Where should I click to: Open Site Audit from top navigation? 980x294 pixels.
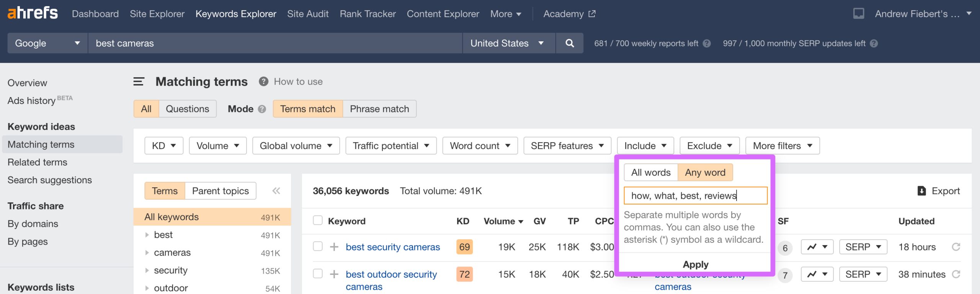308,14
